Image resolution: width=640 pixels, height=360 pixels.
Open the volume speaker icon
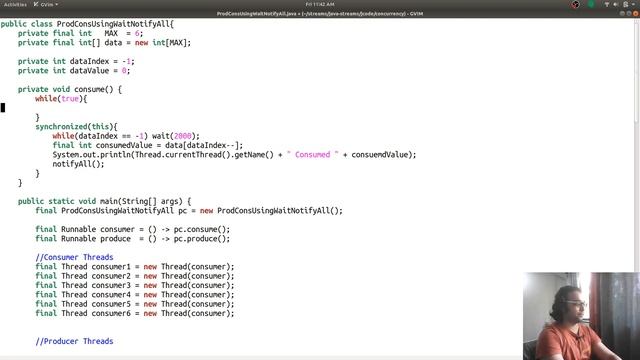[616, 4]
